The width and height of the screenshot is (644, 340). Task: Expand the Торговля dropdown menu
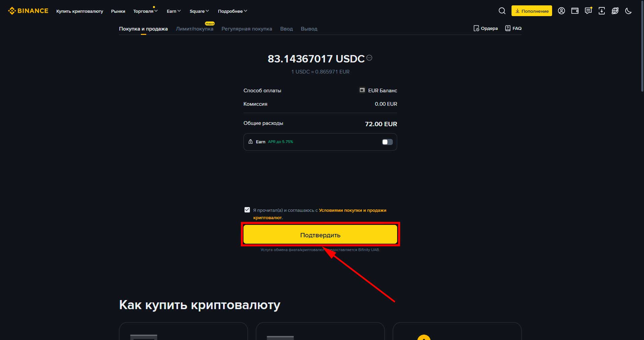coord(145,11)
